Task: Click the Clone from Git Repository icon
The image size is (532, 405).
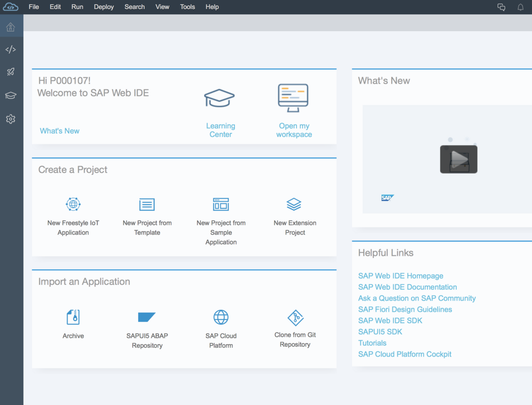Action: tap(296, 318)
